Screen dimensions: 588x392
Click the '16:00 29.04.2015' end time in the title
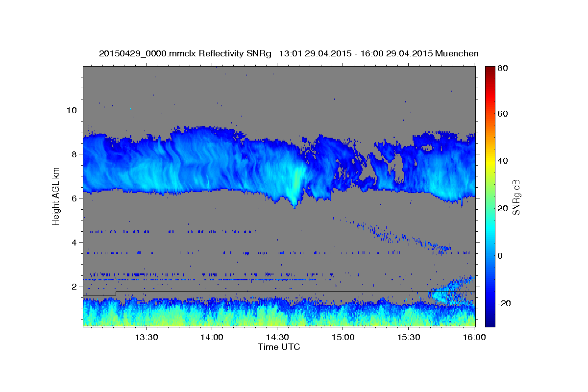click(395, 53)
